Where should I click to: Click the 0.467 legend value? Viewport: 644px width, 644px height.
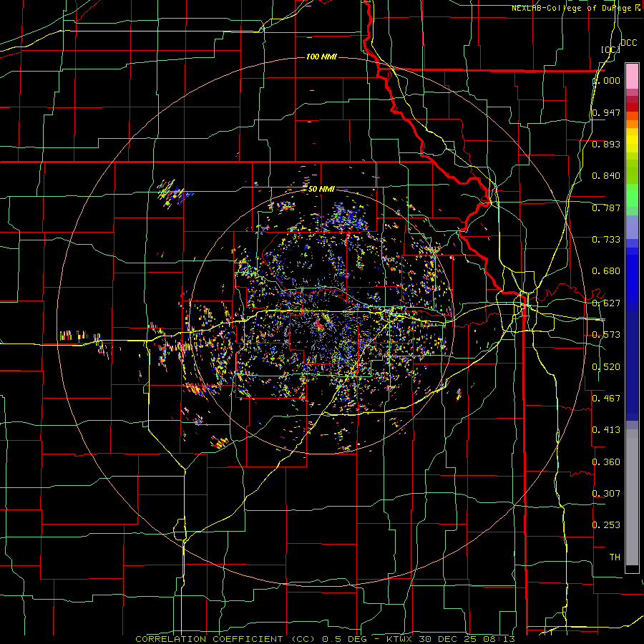pos(606,398)
